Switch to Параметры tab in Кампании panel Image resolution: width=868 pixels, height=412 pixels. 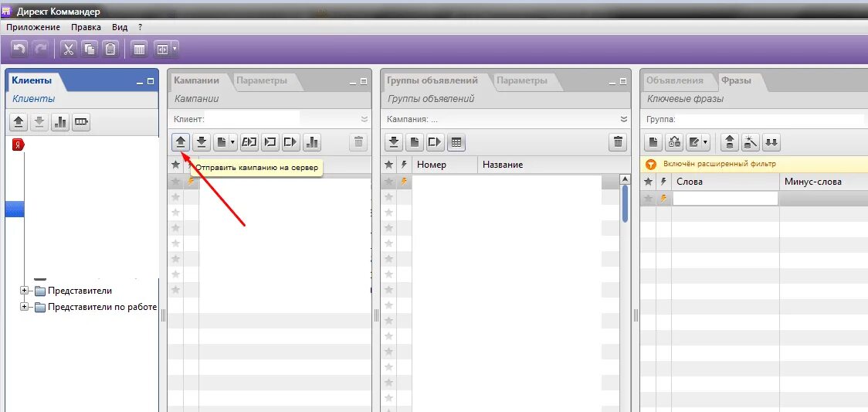(262, 80)
